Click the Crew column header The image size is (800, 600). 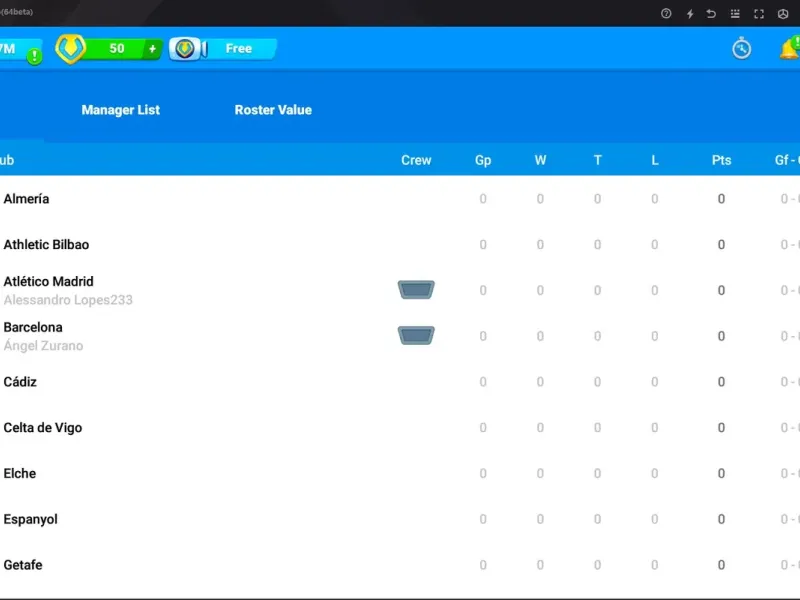(416, 160)
